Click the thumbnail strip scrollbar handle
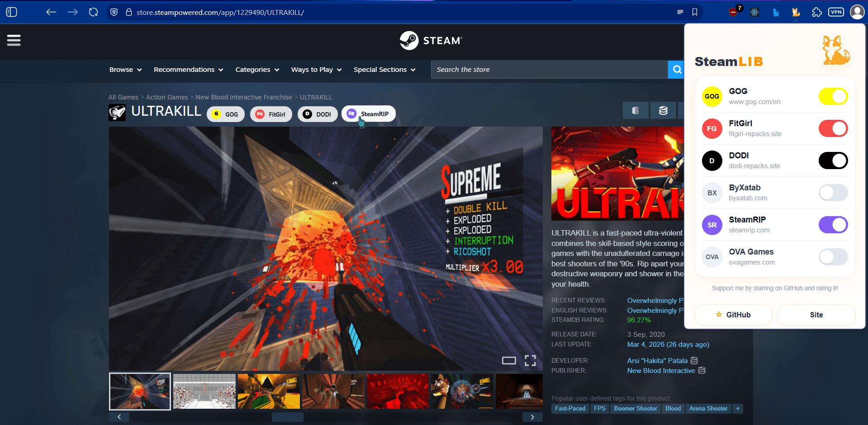This screenshot has width=868, height=425. [x=288, y=417]
